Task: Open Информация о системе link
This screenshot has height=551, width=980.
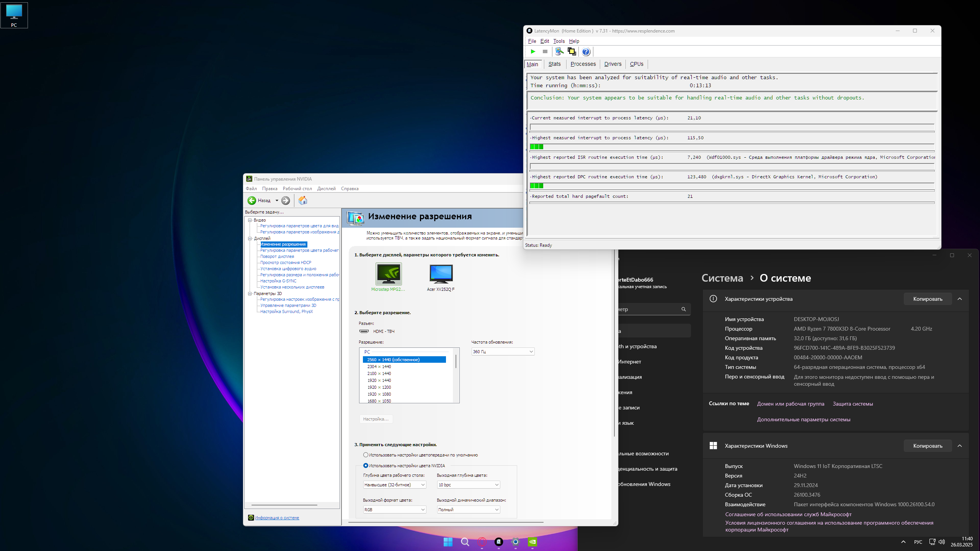Action: (277, 518)
